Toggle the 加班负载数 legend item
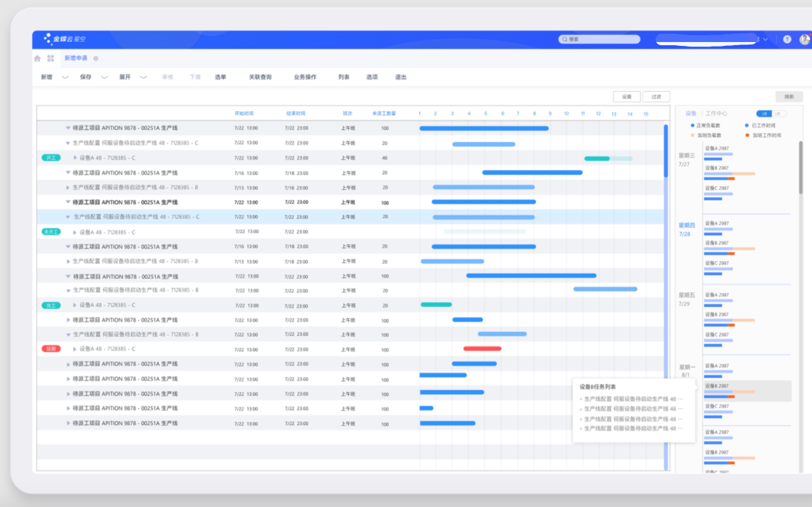Viewport: 812px width, 507px height. click(708, 135)
